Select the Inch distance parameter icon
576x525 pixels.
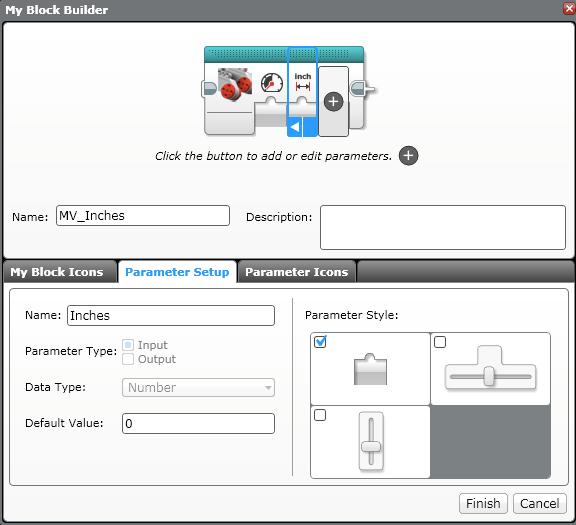point(303,82)
